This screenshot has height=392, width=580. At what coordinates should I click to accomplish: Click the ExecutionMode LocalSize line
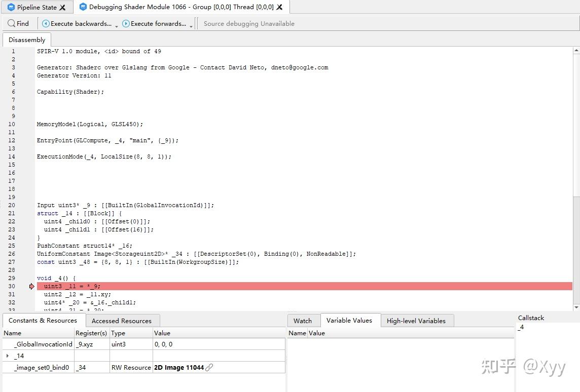tap(104, 156)
